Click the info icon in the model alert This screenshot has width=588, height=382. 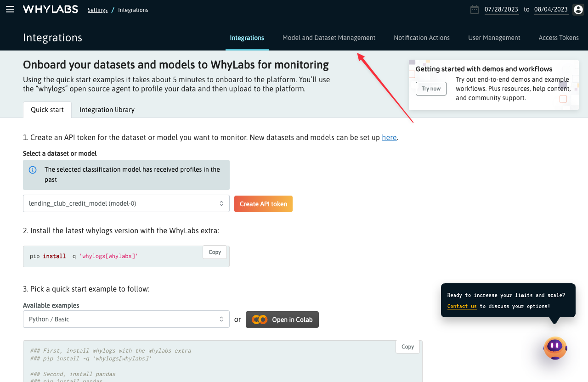(x=32, y=169)
